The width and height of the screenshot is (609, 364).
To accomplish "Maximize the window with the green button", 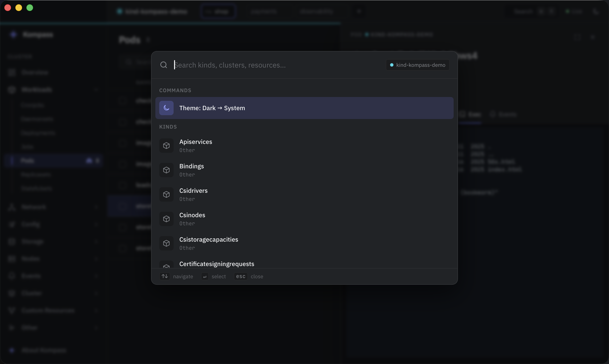I will coord(30,8).
